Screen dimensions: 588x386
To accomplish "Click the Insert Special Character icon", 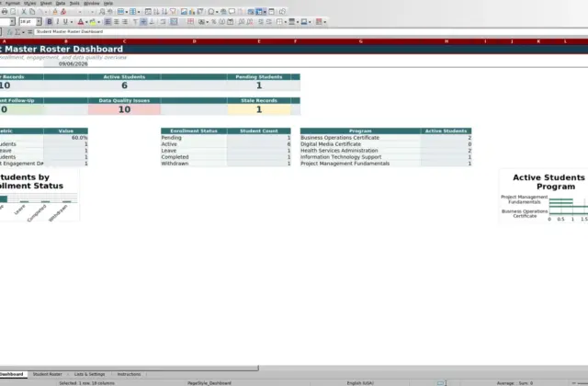I will coord(211,12).
